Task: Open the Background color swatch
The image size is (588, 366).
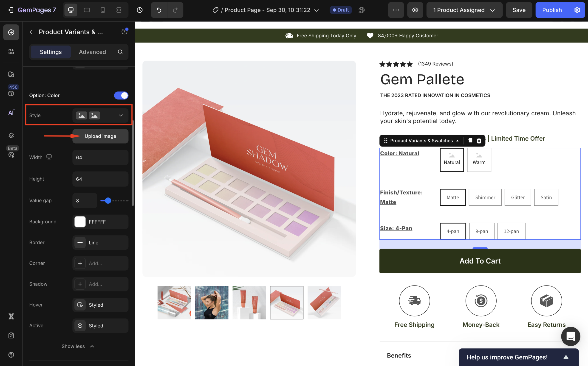Action: (80, 222)
